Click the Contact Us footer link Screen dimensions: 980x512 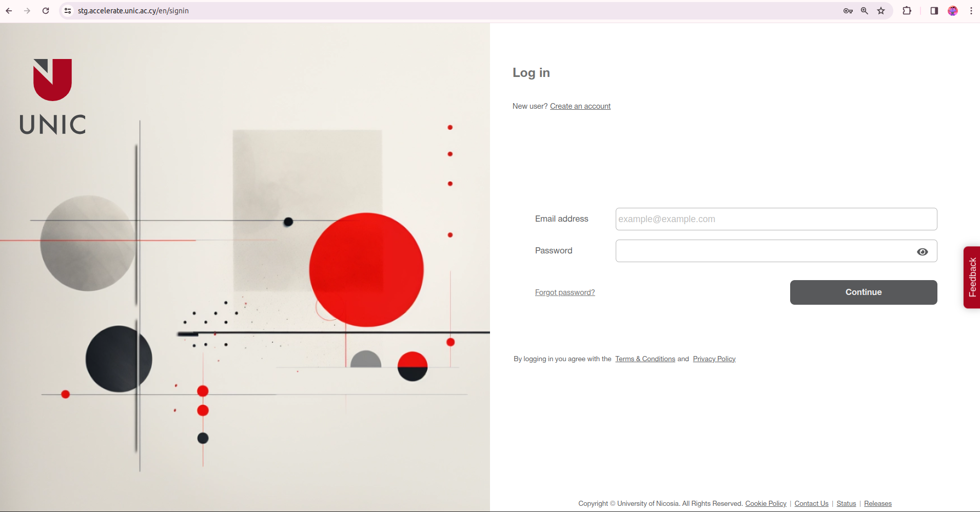pos(811,503)
